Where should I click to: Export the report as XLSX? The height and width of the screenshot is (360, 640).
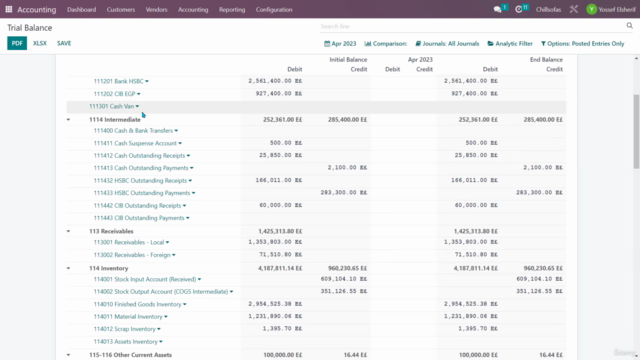[40, 43]
